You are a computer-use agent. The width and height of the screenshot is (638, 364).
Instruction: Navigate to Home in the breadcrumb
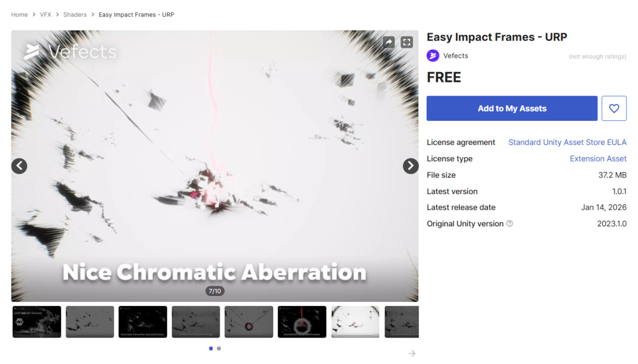tap(20, 15)
